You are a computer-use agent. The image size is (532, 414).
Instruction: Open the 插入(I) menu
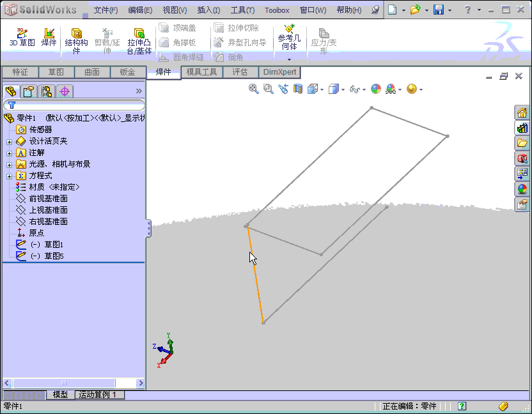tap(210, 10)
